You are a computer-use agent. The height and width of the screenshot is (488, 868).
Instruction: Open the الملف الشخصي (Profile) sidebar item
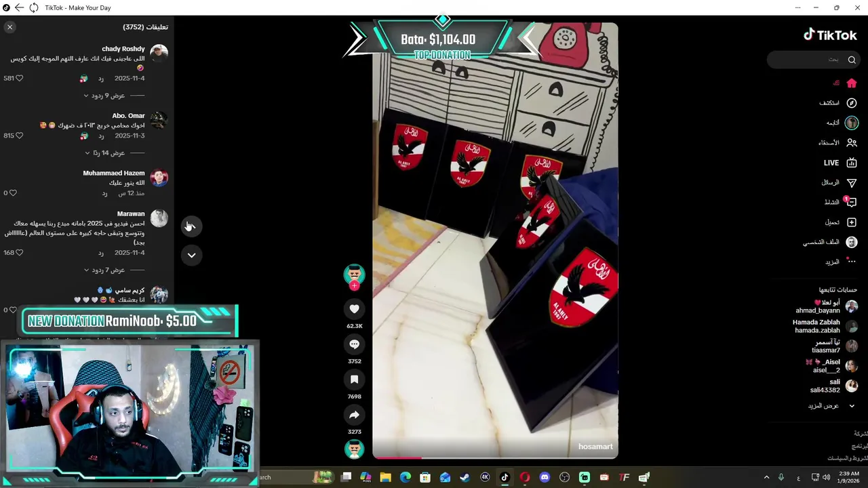pyautogui.click(x=830, y=242)
